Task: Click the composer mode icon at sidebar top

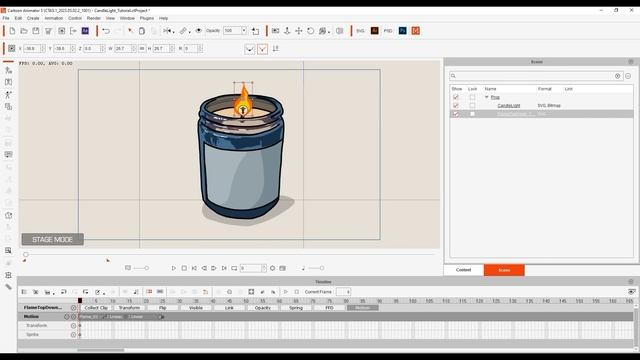Action: (x=9, y=70)
